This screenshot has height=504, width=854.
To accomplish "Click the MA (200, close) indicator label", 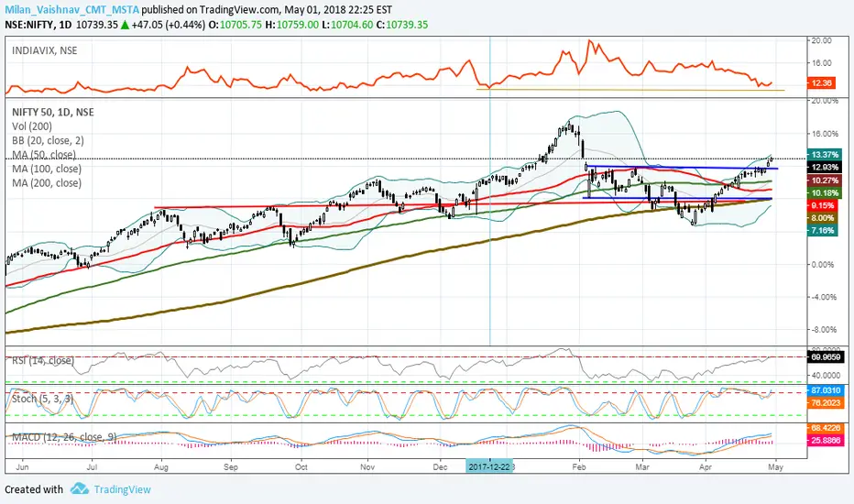I will point(47,183).
